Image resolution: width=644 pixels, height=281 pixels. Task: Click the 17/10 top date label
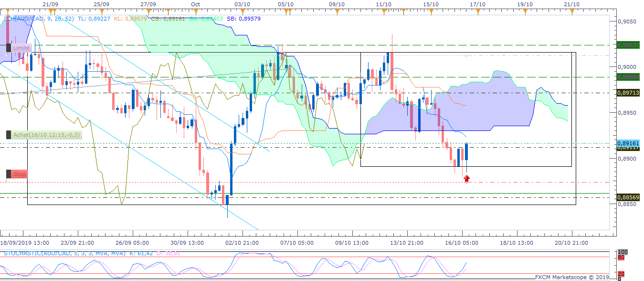(x=477, y=4)
